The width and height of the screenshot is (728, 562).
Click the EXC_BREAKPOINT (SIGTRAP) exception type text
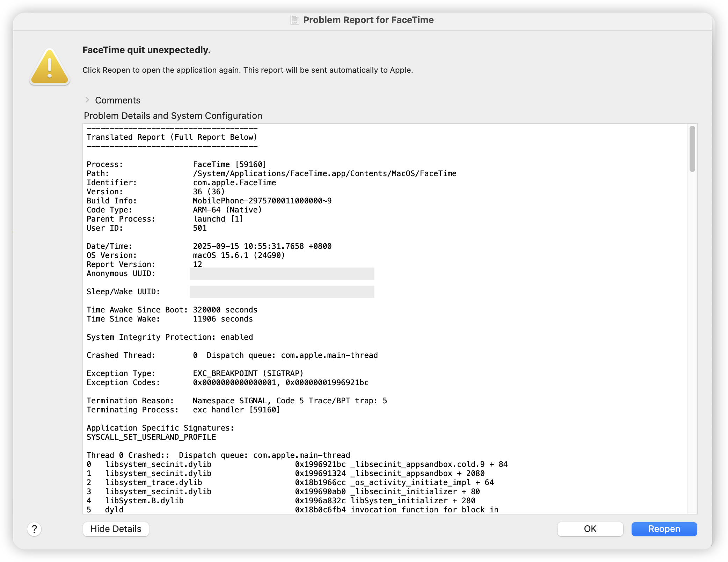click(248, 374)
